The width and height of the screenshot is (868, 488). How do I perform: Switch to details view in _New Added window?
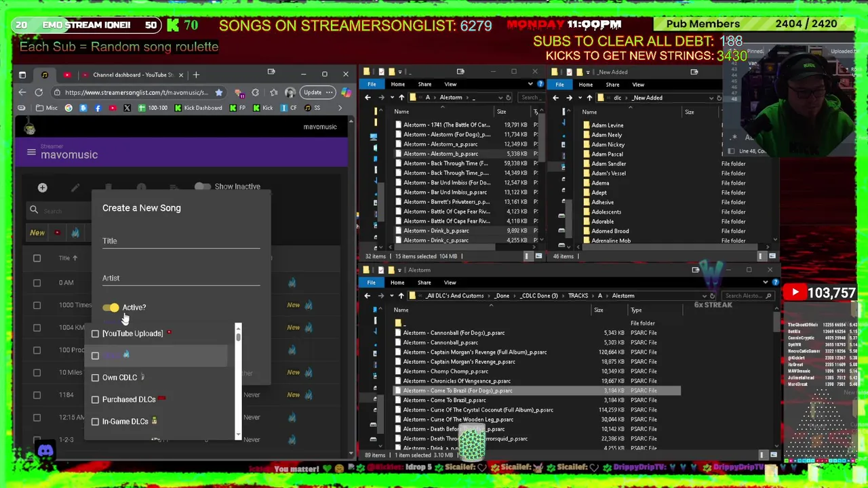(762, 256)
